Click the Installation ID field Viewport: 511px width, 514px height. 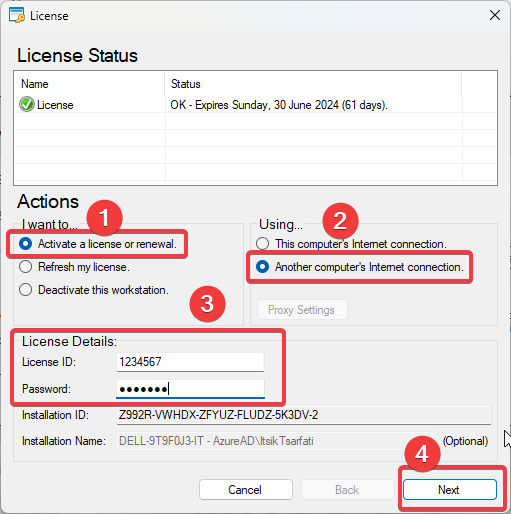(304, 415)
